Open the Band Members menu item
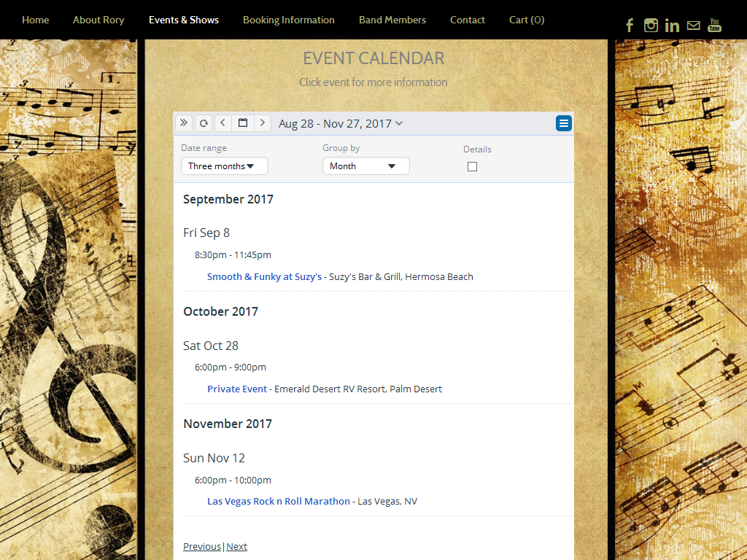 pyautogui.click(x=392, y=20)
